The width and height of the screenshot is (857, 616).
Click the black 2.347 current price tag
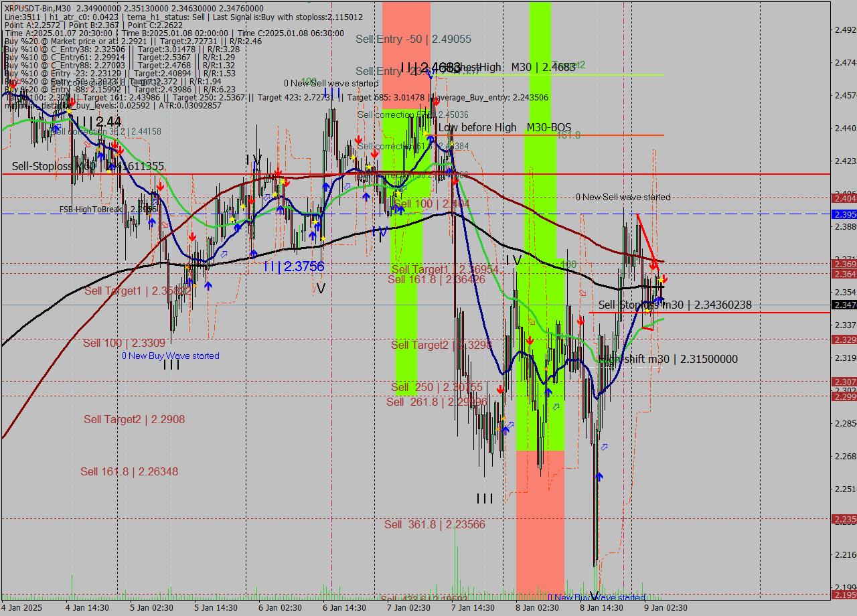pos(844,305)
